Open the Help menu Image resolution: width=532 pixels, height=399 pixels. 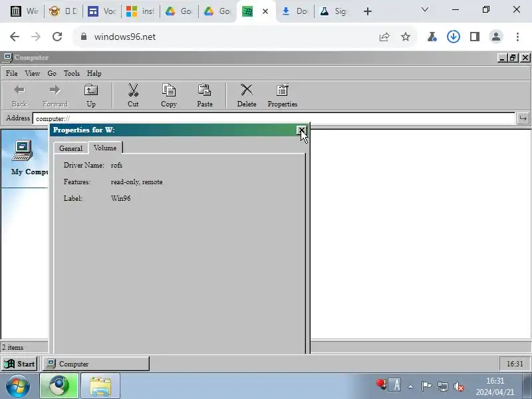coord(94,73)
